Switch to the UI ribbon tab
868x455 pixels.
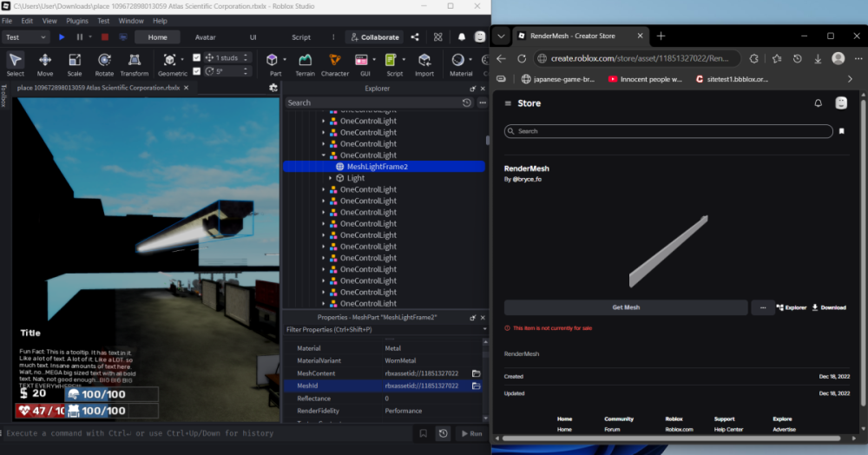(x=253, y=37)
